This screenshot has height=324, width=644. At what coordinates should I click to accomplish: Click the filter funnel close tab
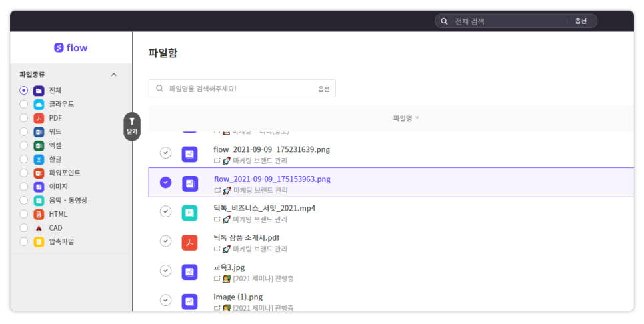[x=132, y=126]
